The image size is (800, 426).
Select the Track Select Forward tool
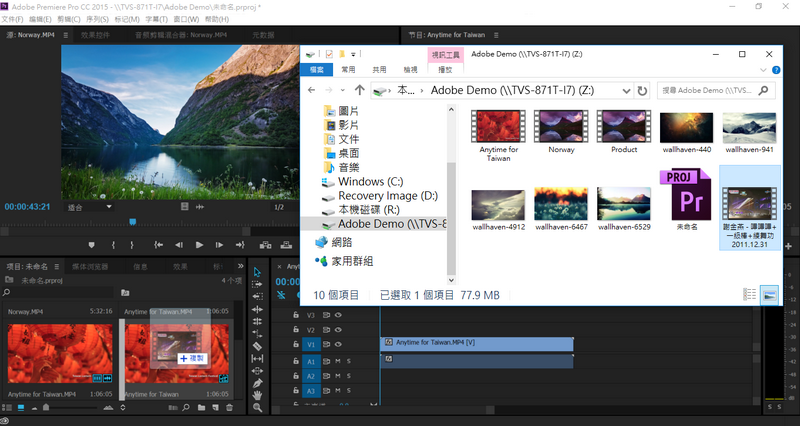(x=257, y=284)
